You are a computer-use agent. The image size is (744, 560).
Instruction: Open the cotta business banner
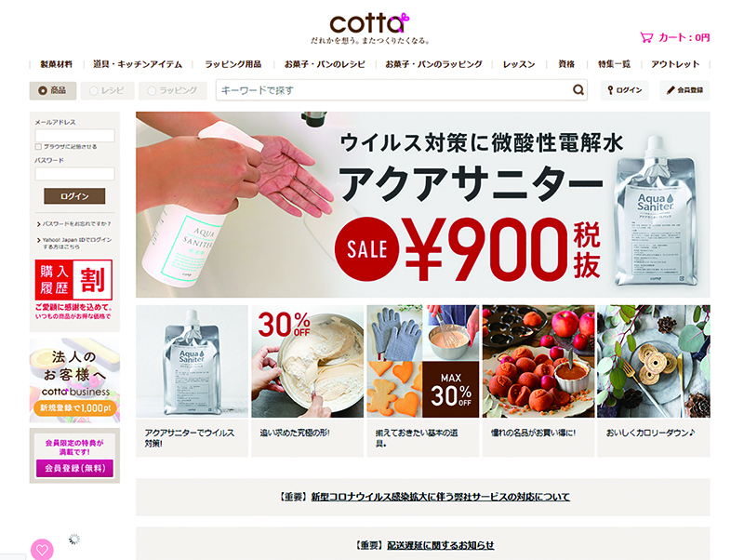[74, 380]
